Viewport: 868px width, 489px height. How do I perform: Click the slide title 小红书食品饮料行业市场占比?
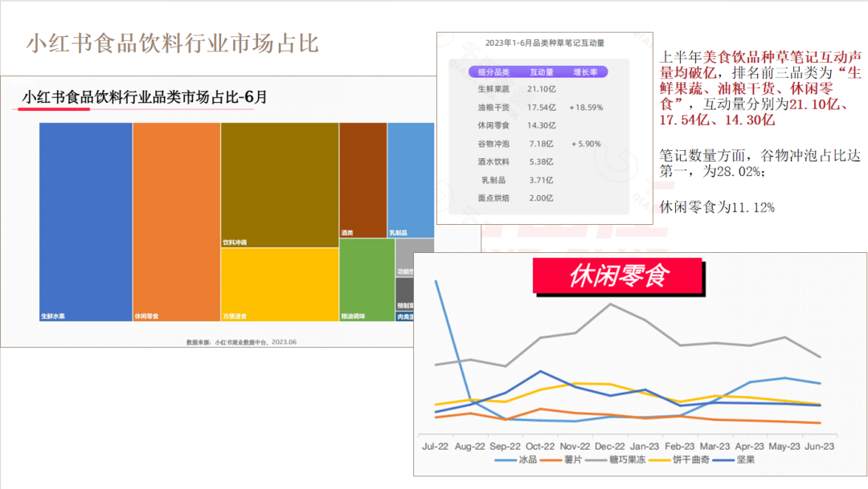tap(173, 43)
